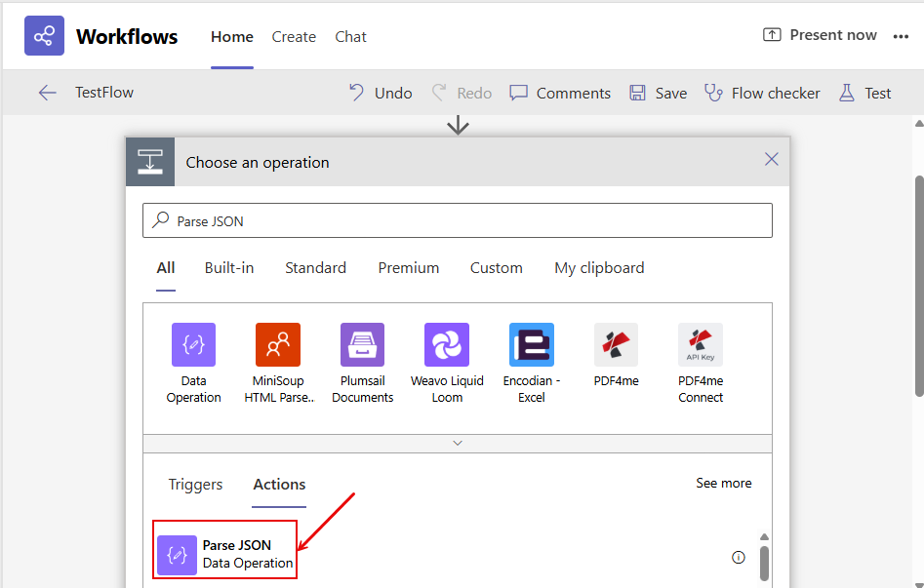Select the PDF4me connector icon
924x588 pixels.
[616, 345]
